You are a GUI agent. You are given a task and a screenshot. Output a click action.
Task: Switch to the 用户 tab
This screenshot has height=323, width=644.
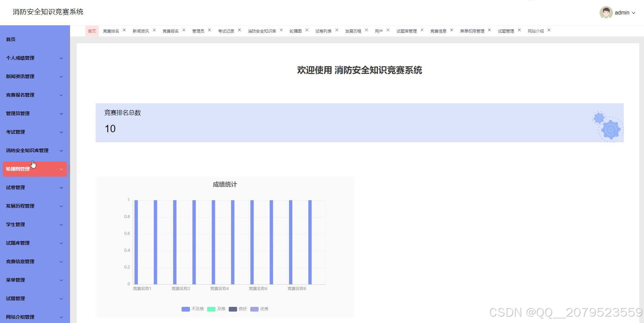tap(379, 31)
